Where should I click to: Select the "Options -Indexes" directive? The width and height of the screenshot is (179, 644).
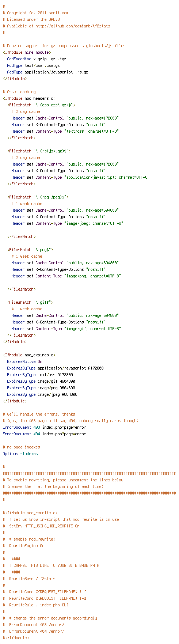point(20,454)
